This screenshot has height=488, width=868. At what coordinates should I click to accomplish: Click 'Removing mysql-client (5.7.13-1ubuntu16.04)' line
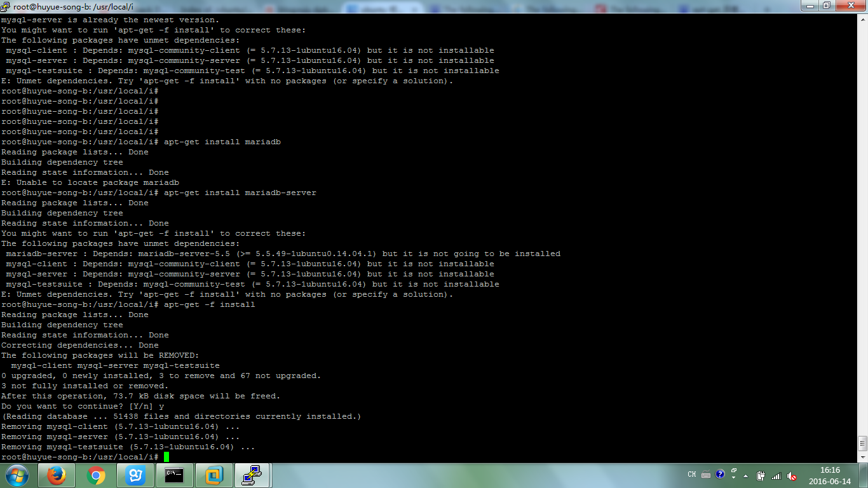pos(121,426)
